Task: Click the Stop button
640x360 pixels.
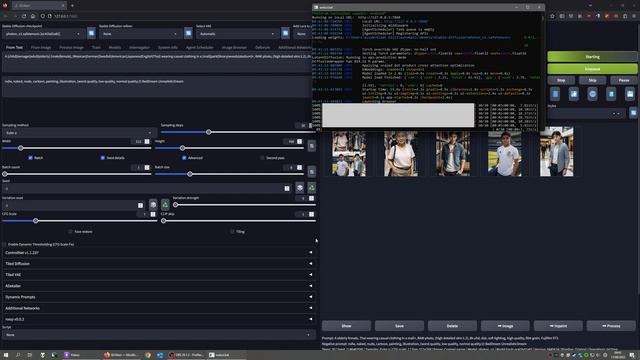Action: point(561,80)
